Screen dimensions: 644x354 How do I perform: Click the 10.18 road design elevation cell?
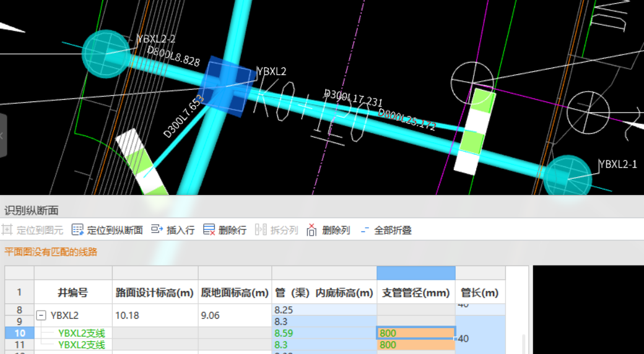coord(155,316)
